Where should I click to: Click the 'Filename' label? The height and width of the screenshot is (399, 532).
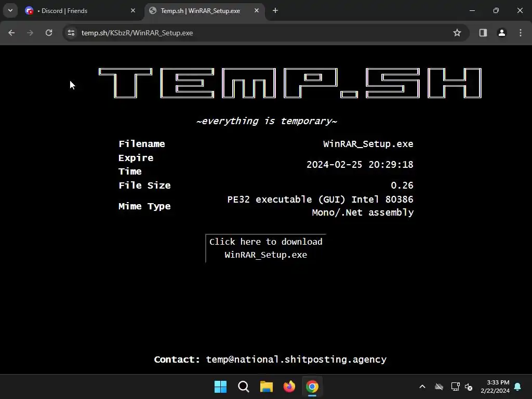(142, 144)
